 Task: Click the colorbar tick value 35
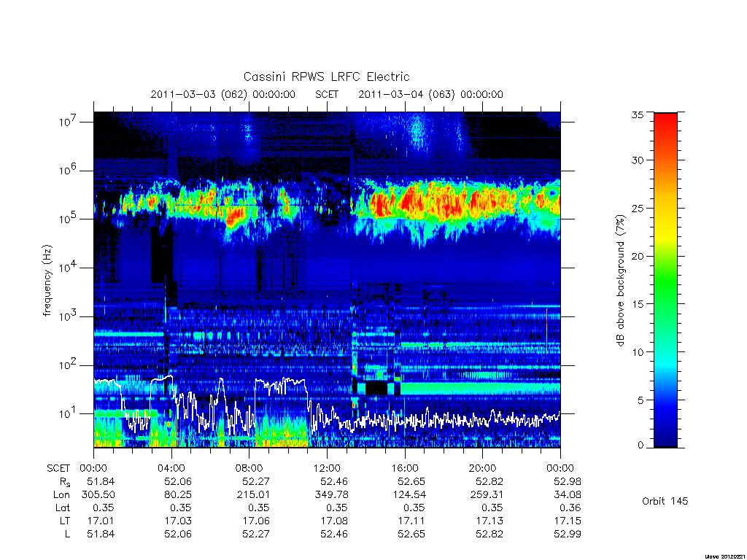pyautogui.click(x=638, y=114)
